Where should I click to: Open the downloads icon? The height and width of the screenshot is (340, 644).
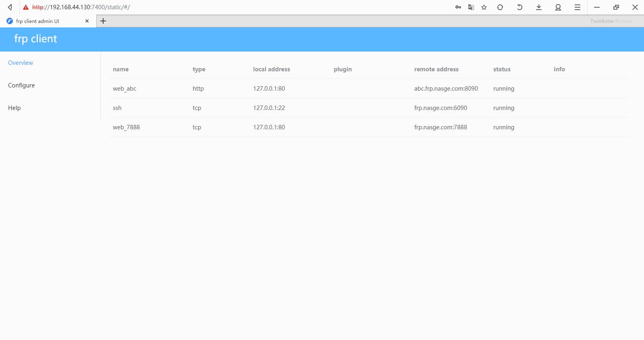[x=539, y=7]
